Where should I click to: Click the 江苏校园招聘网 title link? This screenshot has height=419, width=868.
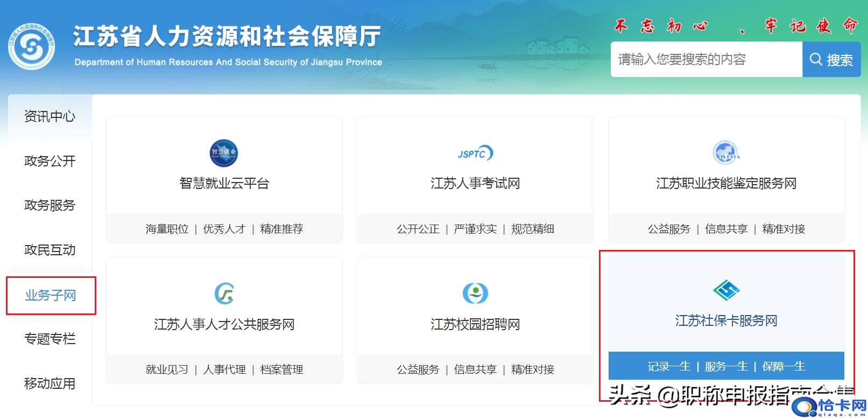475,325
